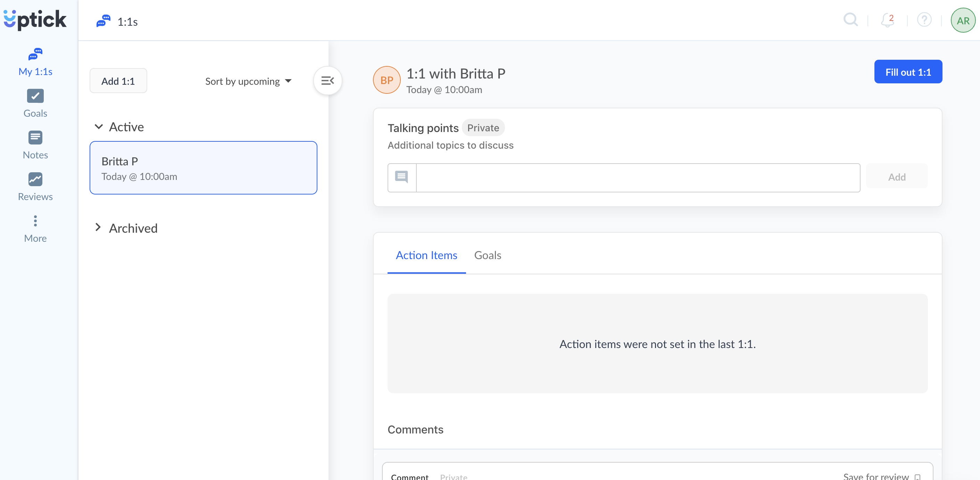The height and width of the screenshot is (480, 980).
Task: Click the Fill out 1:1 button
Action: pyautogui.click(x=908, y=72)
